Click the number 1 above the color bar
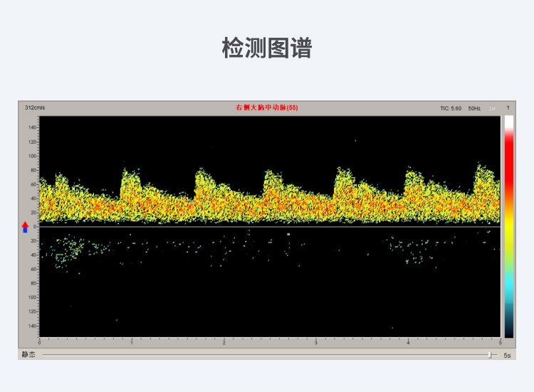Screen dimensions: 534x392 [x=508, y=107]
